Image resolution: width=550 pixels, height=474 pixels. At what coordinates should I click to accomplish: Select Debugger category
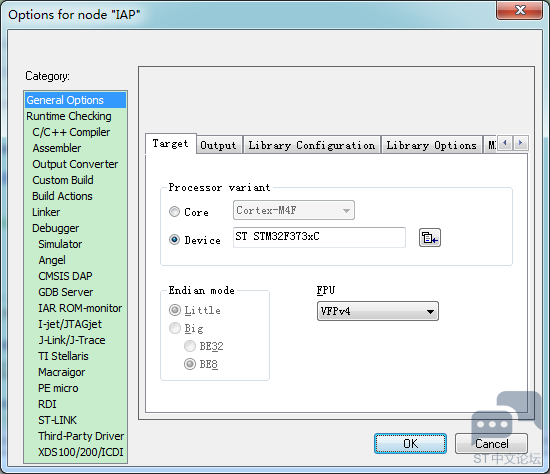[75, 228]
